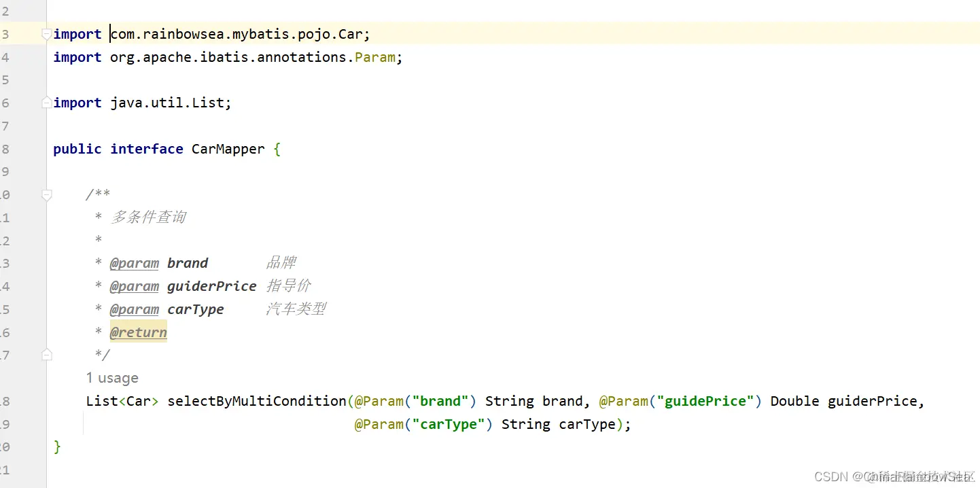This screenshot has height=488, width=980.
Task: Select the CarMapper interface name
Action: coord(228,149)
